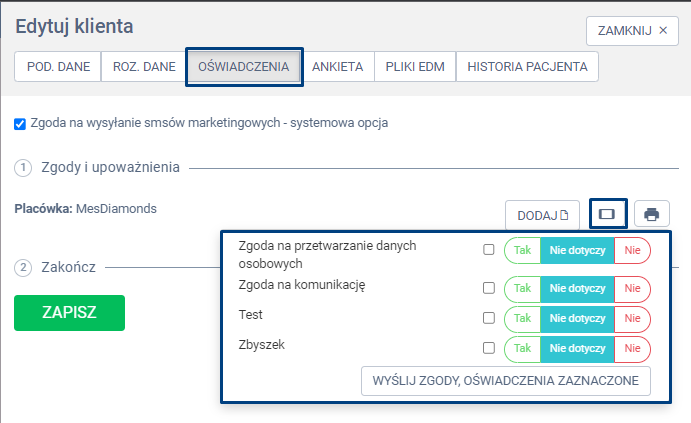Select Tak for the Zbyszek consent

522,348
